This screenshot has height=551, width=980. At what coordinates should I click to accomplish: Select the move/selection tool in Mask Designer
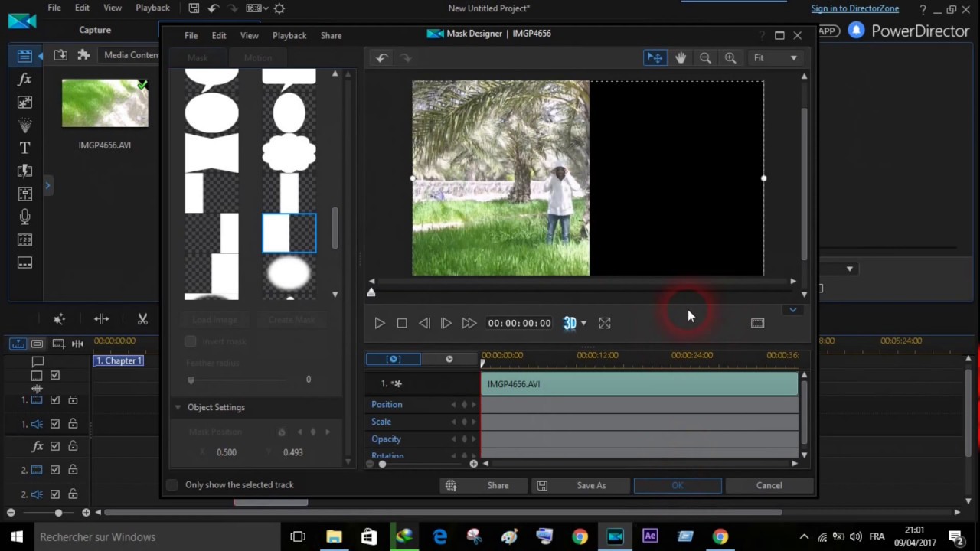[x=655, y=57]
